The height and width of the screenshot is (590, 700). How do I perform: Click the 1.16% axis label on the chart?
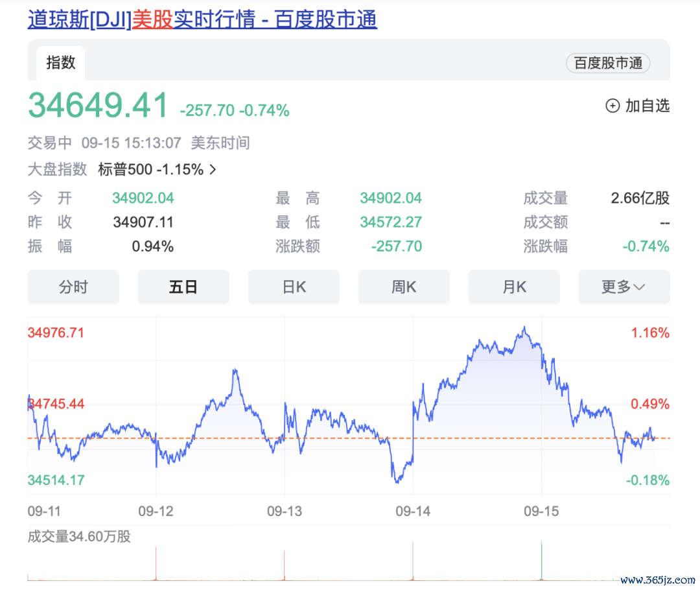pyautogui.click(x=650, y=333)
